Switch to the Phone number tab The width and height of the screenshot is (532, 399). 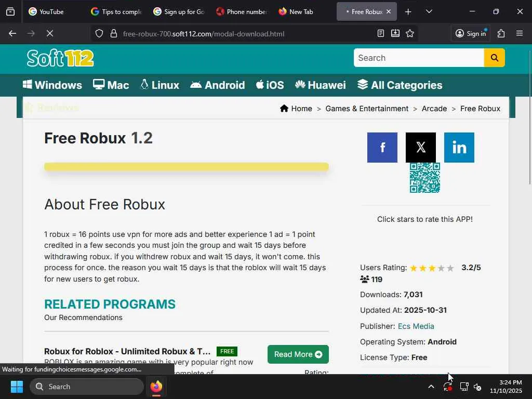[242, 11]
